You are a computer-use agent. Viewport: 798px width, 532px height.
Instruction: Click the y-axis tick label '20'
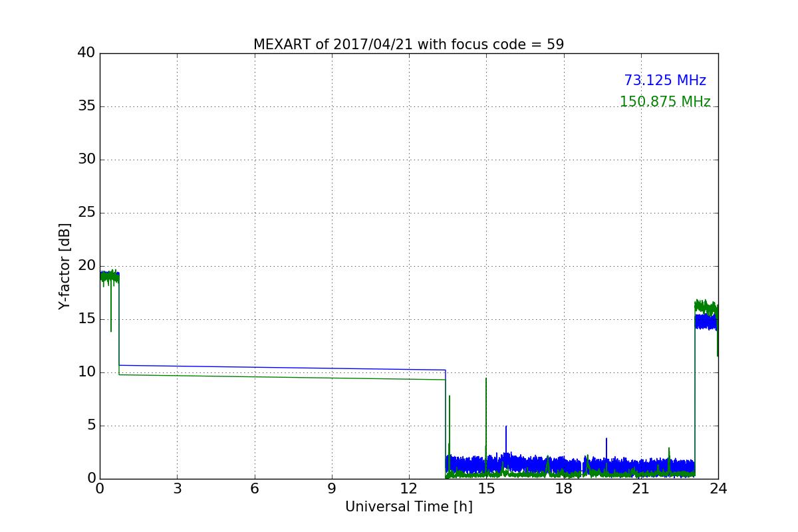pos(86,266)
